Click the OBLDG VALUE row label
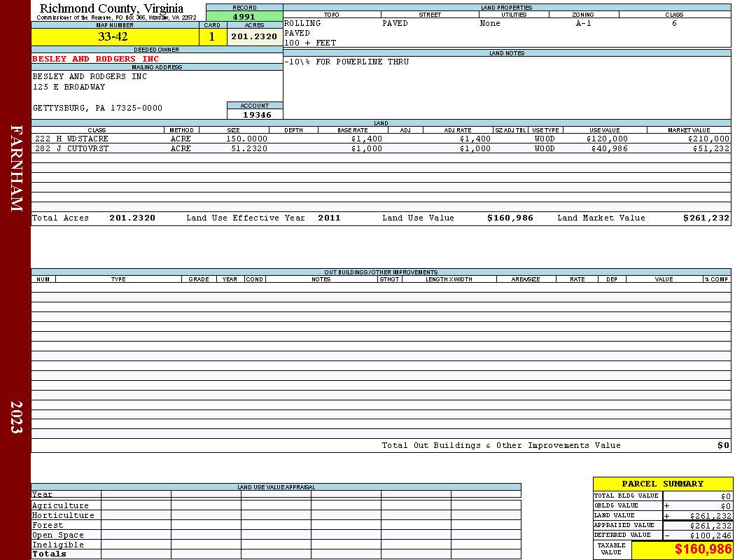 [616, 505]
